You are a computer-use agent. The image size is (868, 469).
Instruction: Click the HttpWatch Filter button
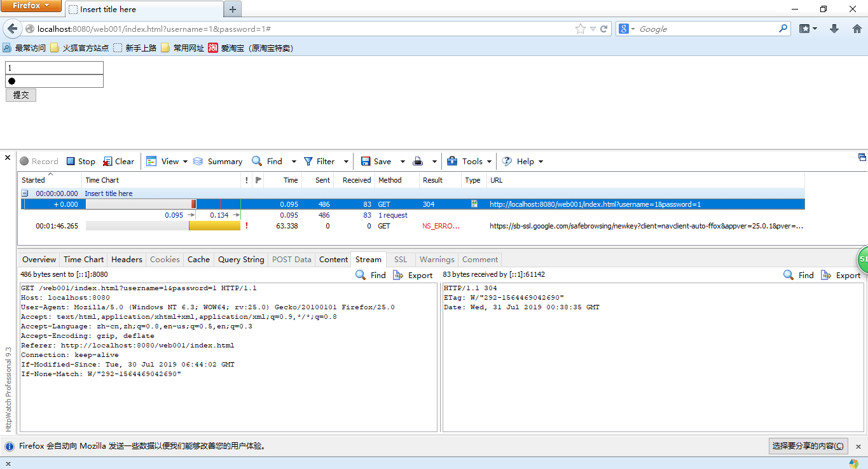point(319,161)
